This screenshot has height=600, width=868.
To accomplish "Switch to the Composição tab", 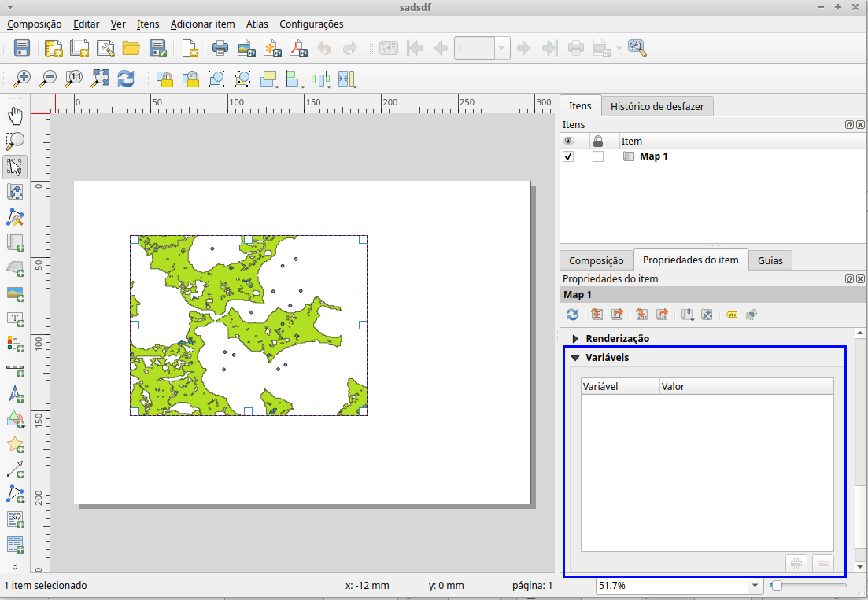I will tap(596, 260).
